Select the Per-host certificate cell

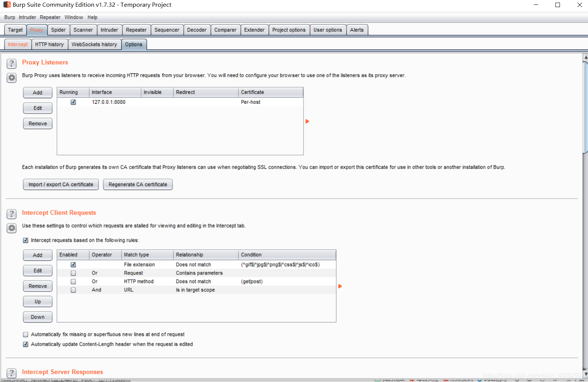pos(271,102)
